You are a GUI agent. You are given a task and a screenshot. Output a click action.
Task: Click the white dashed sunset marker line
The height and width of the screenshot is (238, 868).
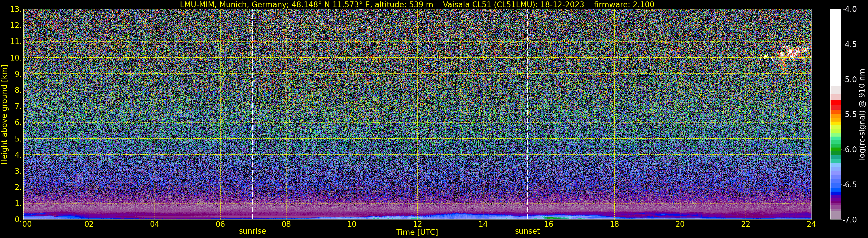(527, 114)
